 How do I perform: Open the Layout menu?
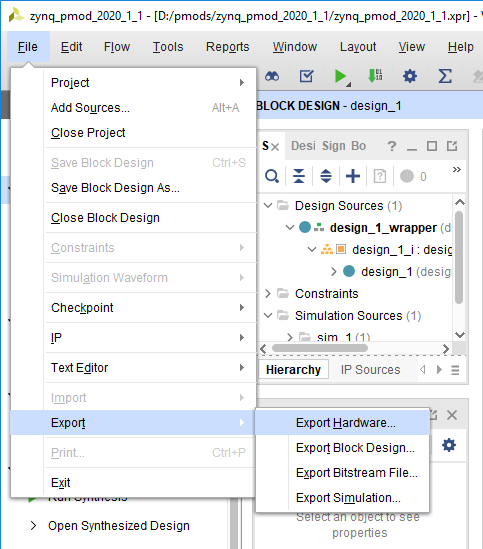coord(358,47)
